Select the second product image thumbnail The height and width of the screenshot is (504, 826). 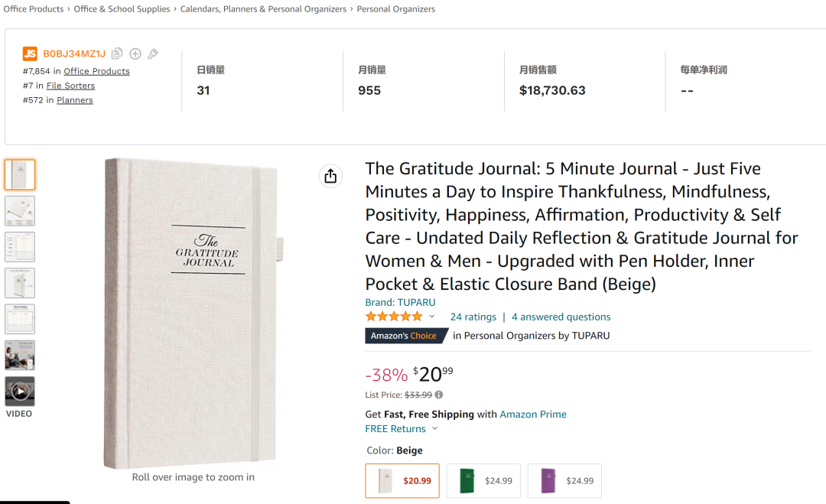[x=20, y=211]
